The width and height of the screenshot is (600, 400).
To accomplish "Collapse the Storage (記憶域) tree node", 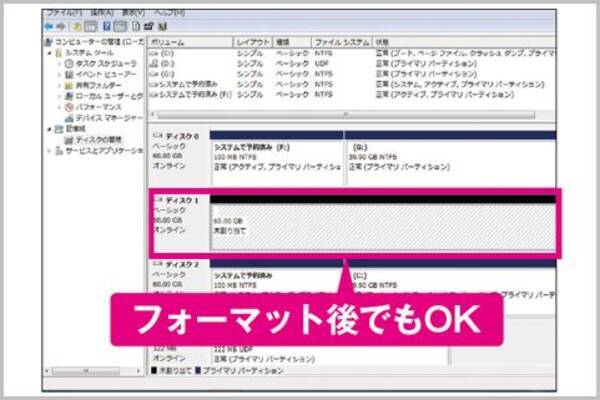I will pos(52,129).
